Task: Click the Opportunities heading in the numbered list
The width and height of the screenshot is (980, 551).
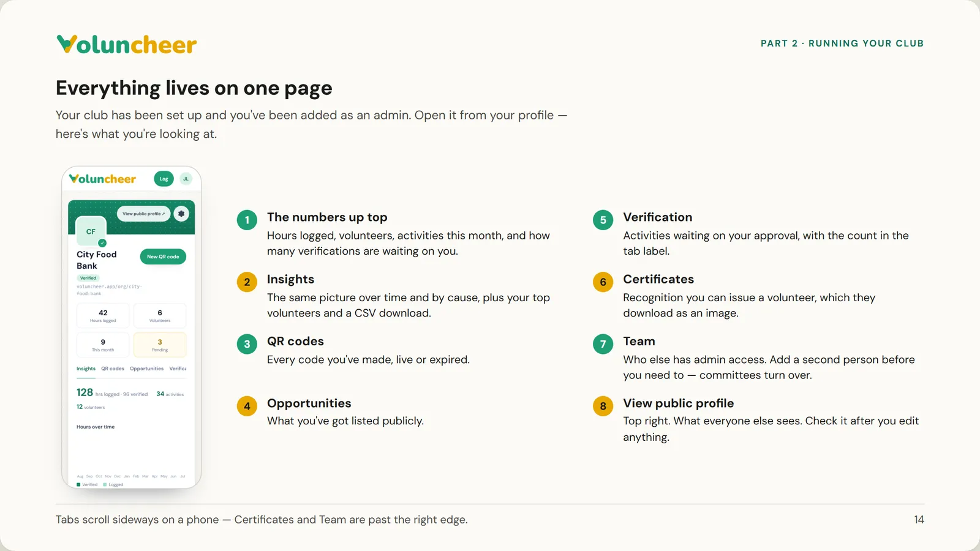Action: (309, 403)
